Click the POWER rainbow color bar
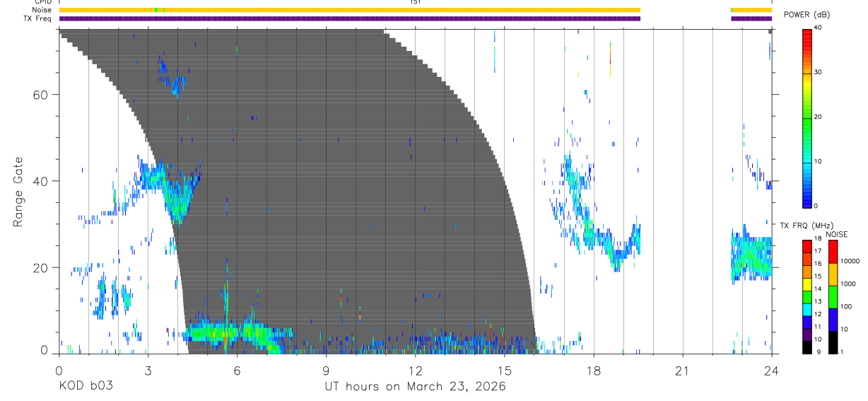 (x=807, y=118)
